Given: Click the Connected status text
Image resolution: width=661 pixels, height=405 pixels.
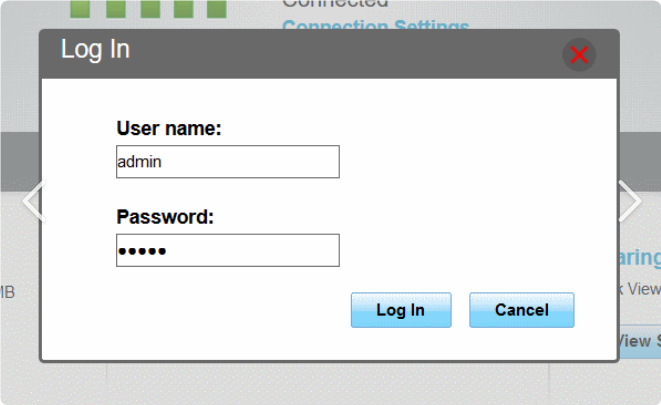Looking at the screenshot, I should (335, 4).
